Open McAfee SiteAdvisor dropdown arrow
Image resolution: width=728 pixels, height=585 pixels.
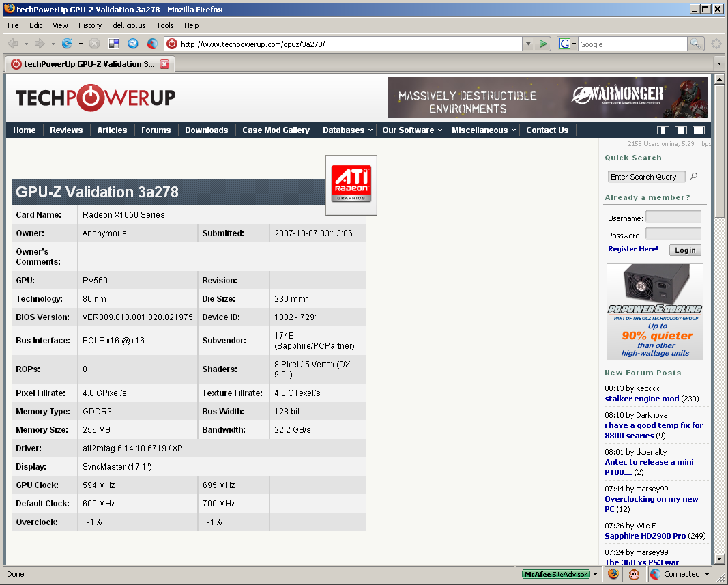tap(595, 574)
